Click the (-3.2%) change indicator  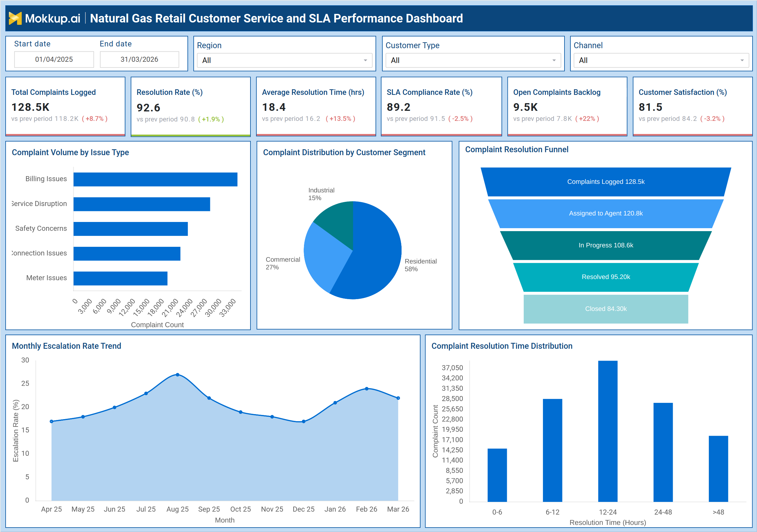712,119
